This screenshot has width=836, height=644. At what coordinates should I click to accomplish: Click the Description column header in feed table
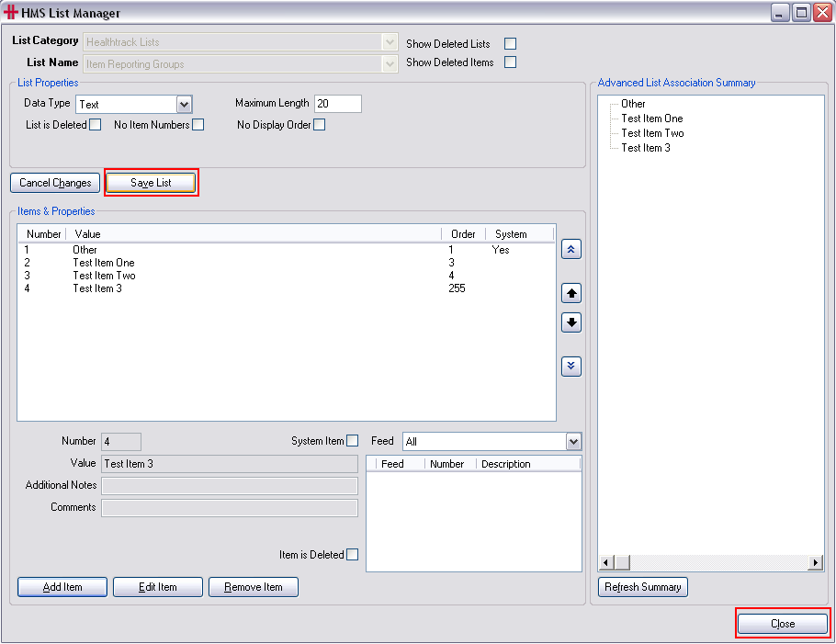pos(528,464)
